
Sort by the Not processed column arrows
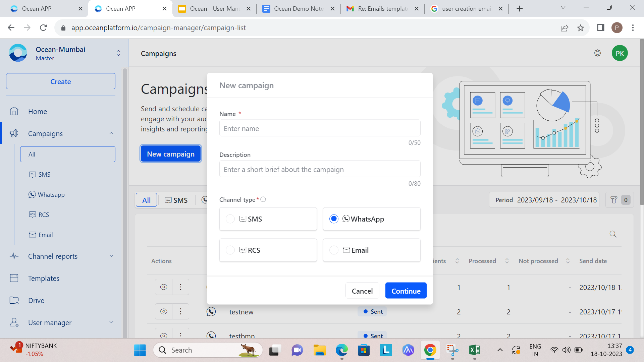568,261
